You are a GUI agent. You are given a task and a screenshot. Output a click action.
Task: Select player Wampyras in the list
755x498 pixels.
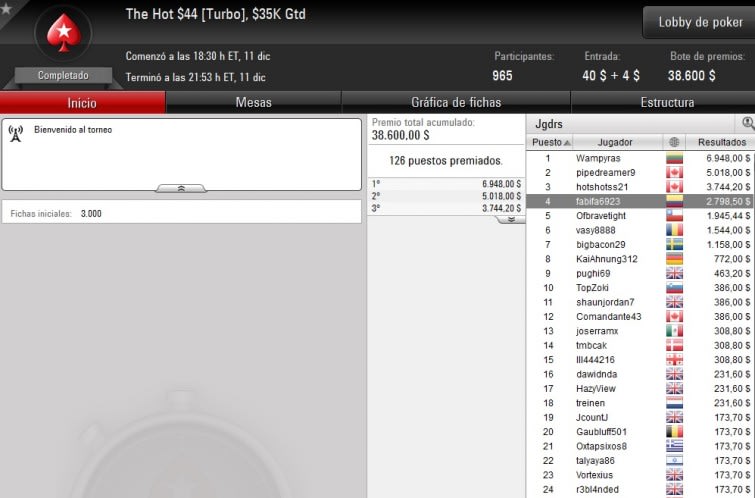click(640, 158)
